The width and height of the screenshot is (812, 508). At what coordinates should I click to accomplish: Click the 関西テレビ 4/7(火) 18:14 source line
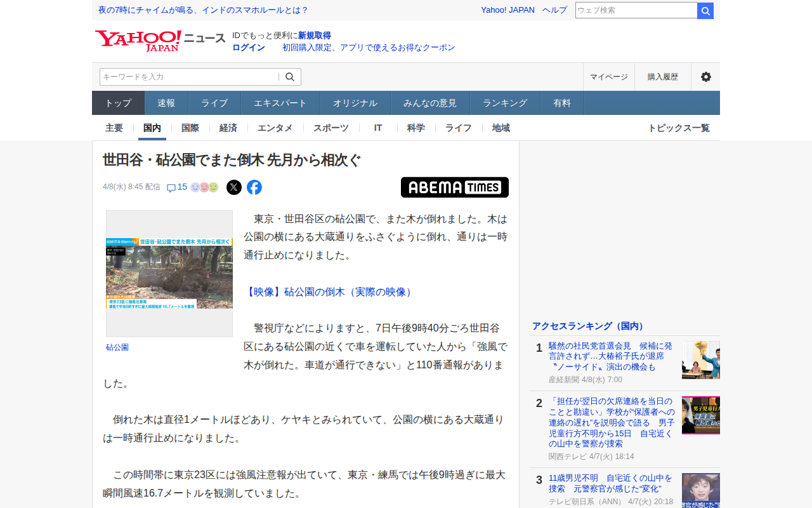591,457
